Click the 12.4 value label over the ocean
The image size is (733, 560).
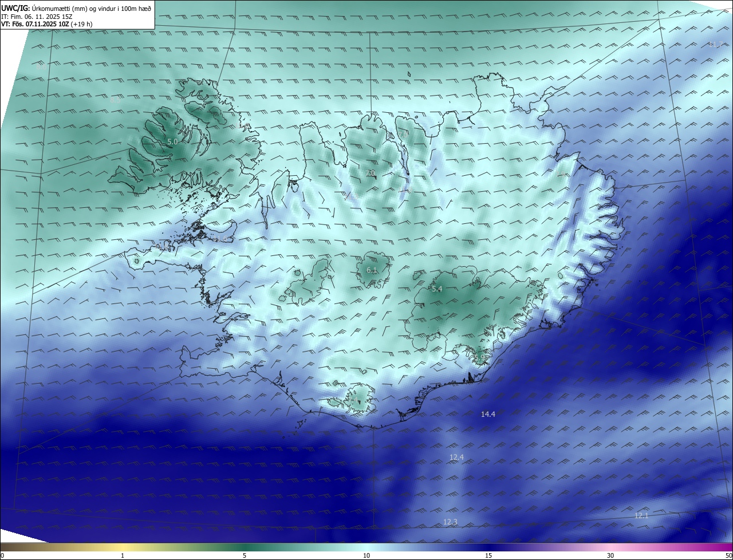[456, 457]
